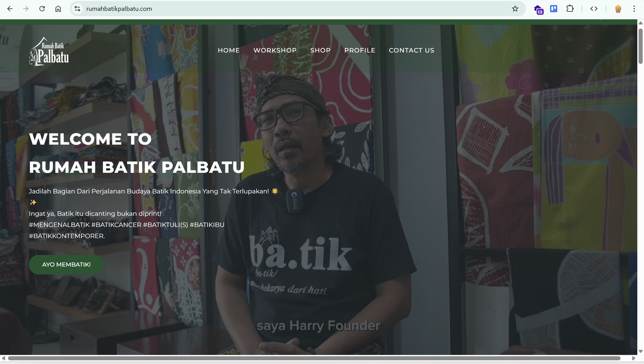Reload the current page
The width and height of the screenshot is (644, 364).
(42, 8)
